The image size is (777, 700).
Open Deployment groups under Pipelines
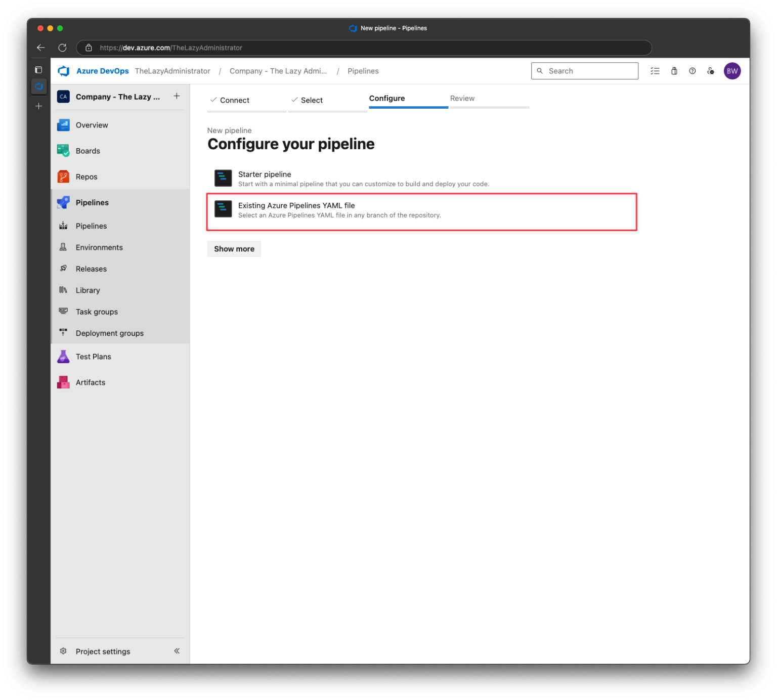120,333
